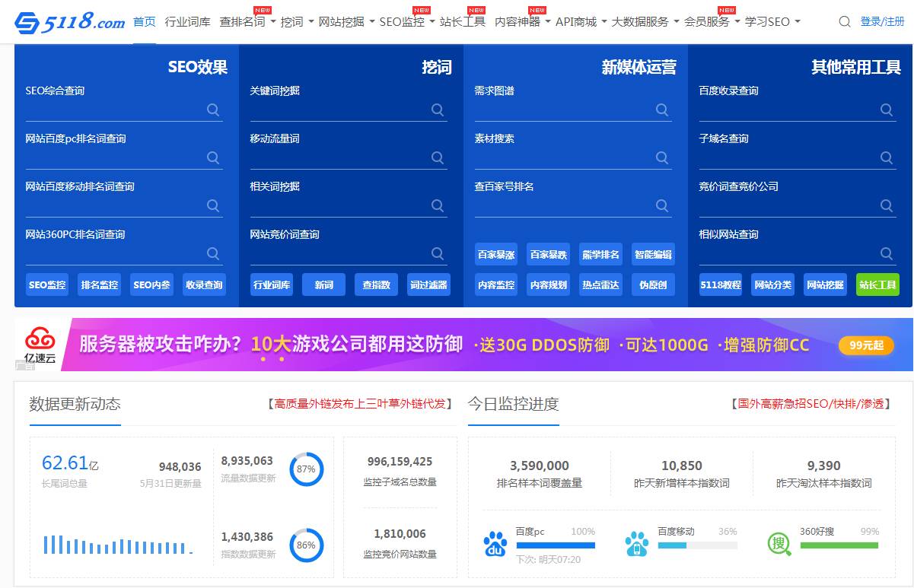
Task: Click the 排名监控 button
Action: [x=100, y=284]
